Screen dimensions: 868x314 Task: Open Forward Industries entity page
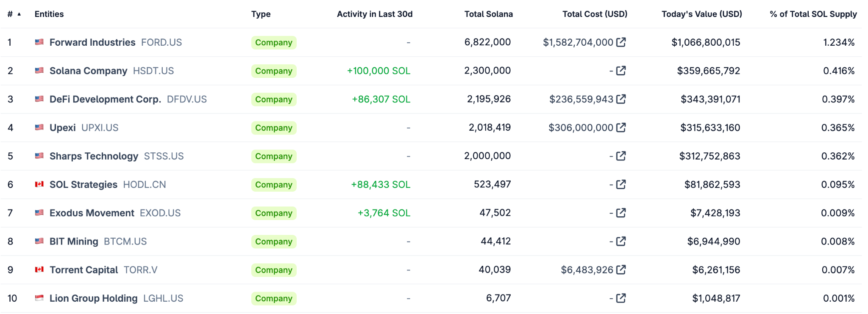click(92, 42)
